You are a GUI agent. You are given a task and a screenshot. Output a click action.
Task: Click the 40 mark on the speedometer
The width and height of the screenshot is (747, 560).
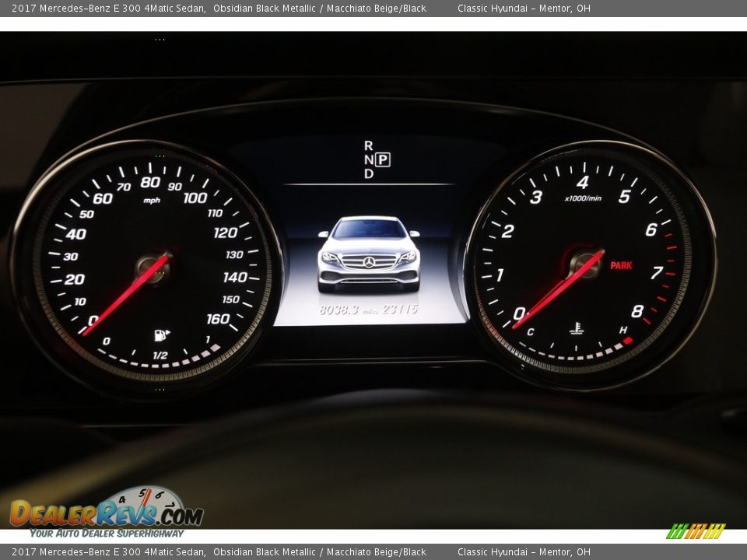click(76, 234)
